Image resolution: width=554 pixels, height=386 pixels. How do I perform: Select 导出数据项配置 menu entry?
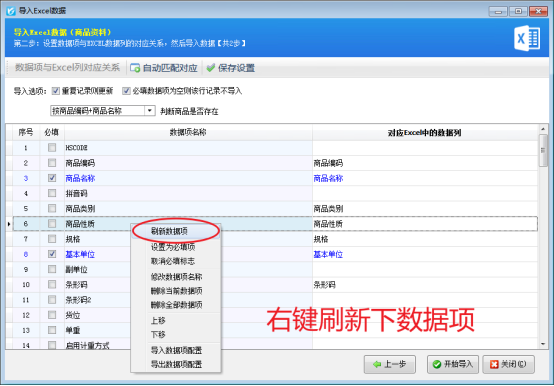tap(176, 364)
